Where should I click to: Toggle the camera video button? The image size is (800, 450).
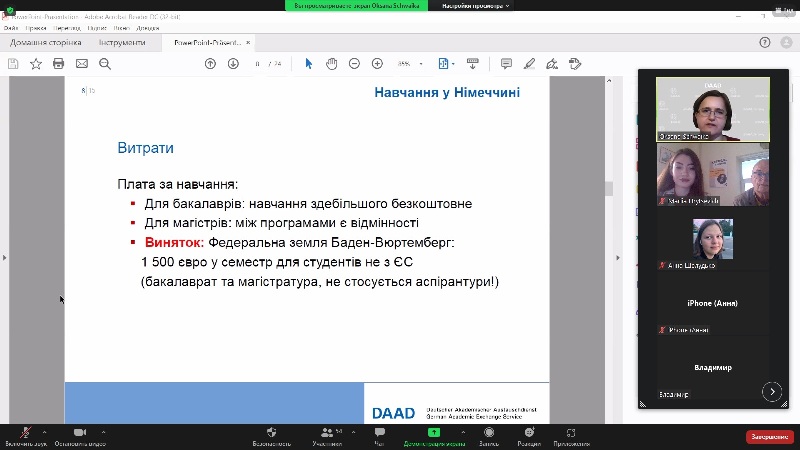point(80,436)
